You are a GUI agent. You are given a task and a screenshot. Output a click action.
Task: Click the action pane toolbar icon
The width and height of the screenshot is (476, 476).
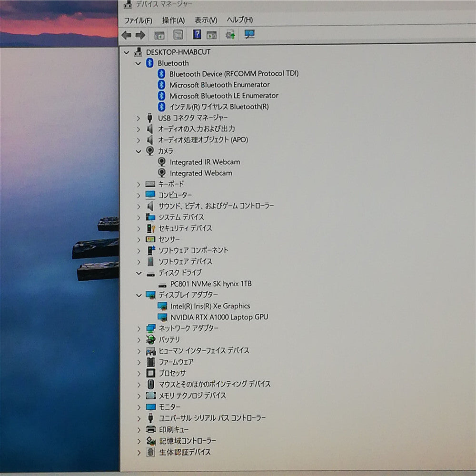tap(212, 35)
